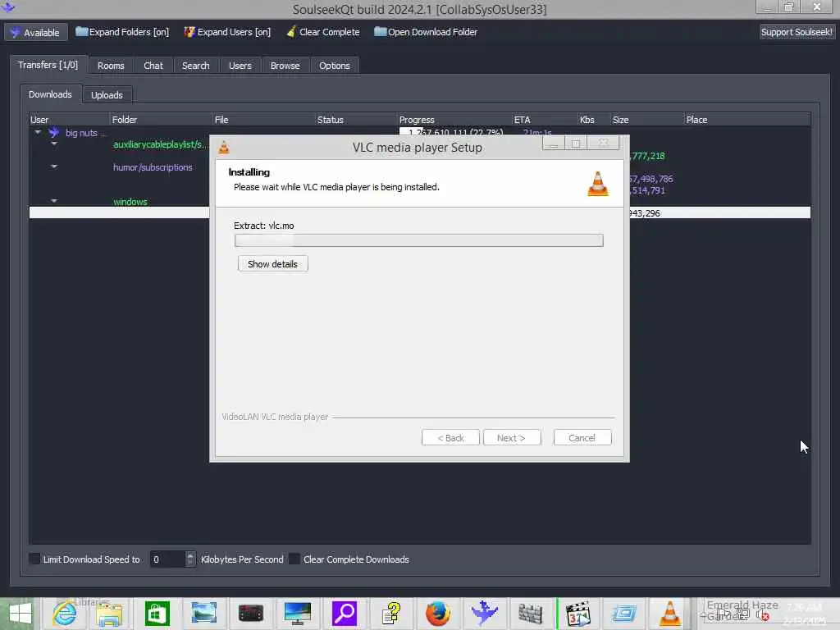The height and width of the screenshot is (630, 840).
Task: Switch to the Rooms tab
Action: 111,66
